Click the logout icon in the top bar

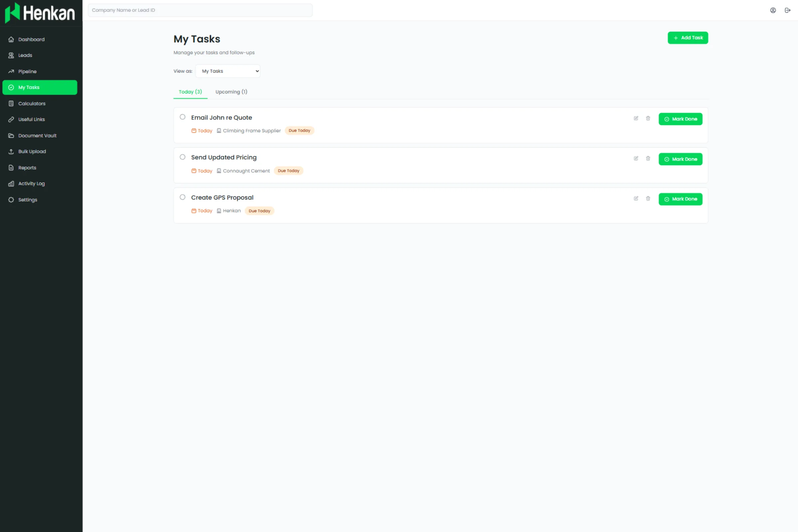coord(787,10)
